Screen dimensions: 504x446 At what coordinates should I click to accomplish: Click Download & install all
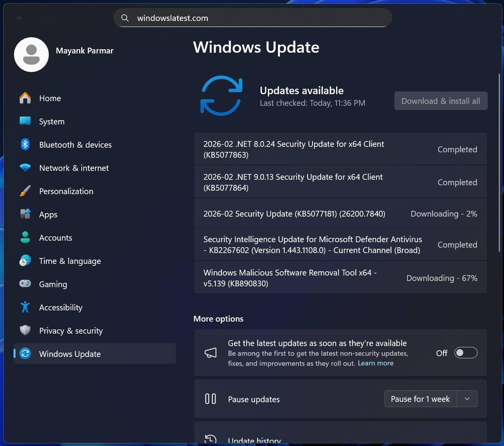[440, 101]
